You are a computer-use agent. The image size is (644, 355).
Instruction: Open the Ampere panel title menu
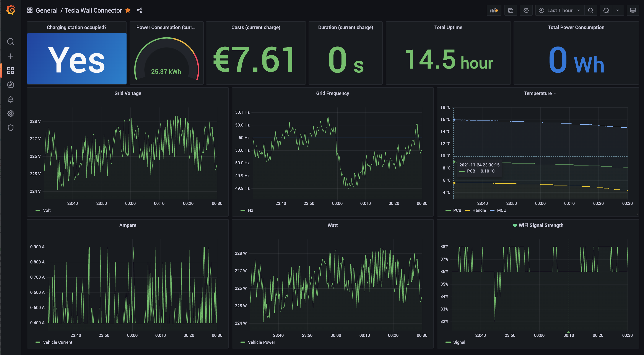[x=128, y=225]
